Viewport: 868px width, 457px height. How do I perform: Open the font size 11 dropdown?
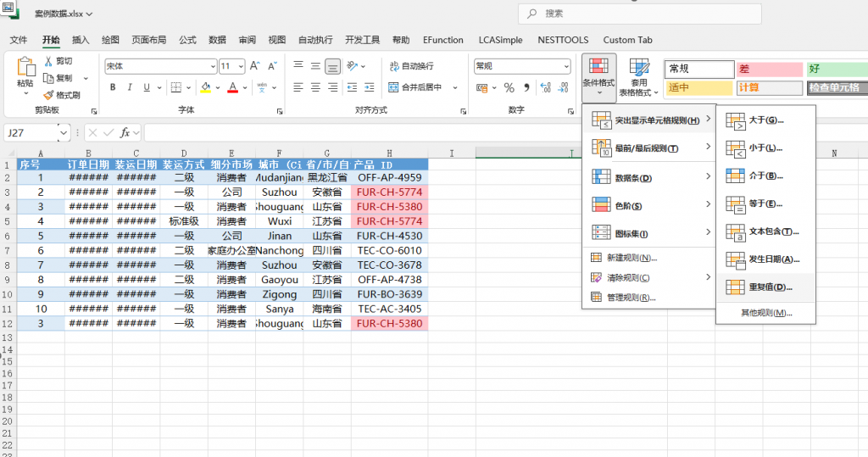241,66
